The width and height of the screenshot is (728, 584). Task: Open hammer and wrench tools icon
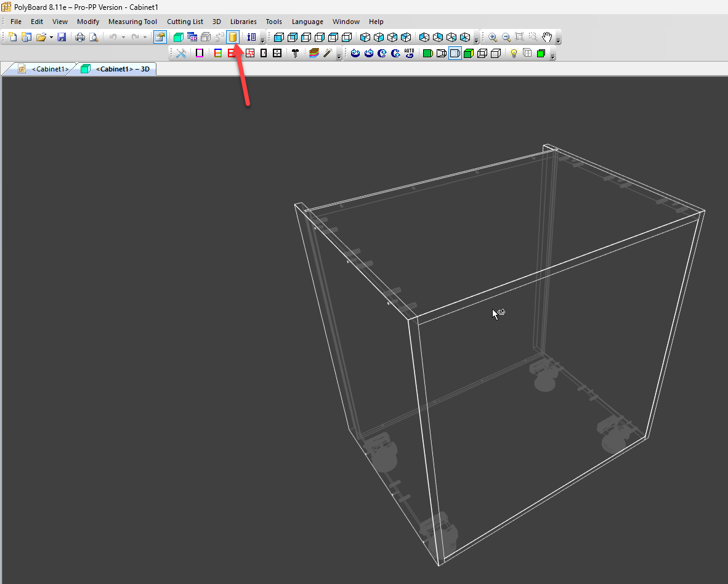181,54
